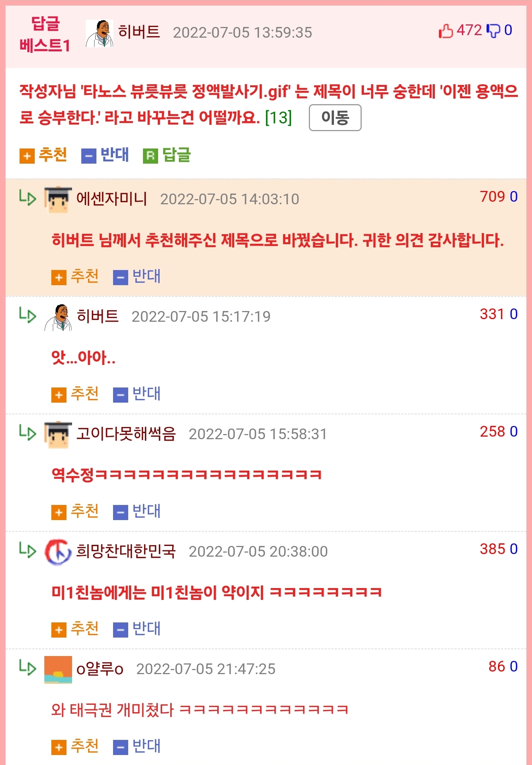
Task: Click orange 추천 plus icon on best reply
Action: 27,156
